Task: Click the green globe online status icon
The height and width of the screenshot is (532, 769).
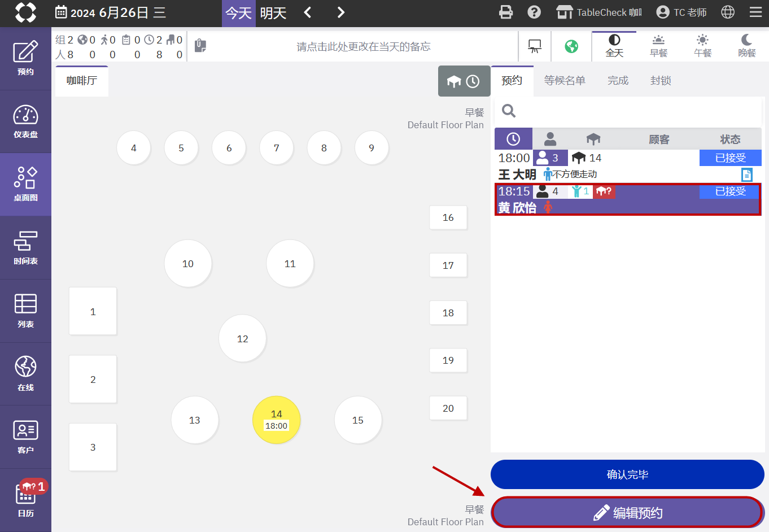Action: pos(571,46)
